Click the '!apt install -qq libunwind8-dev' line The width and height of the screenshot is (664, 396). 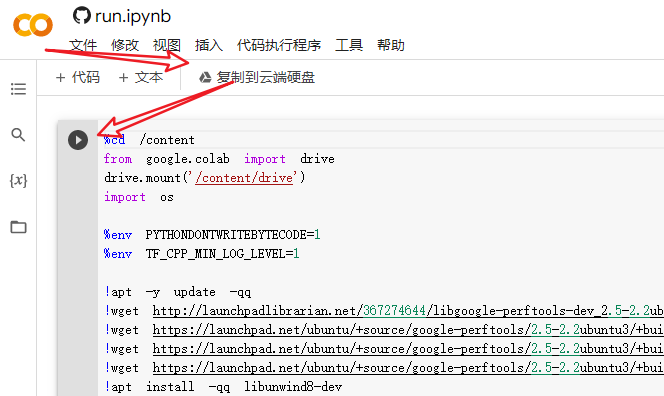coord(223,387)
